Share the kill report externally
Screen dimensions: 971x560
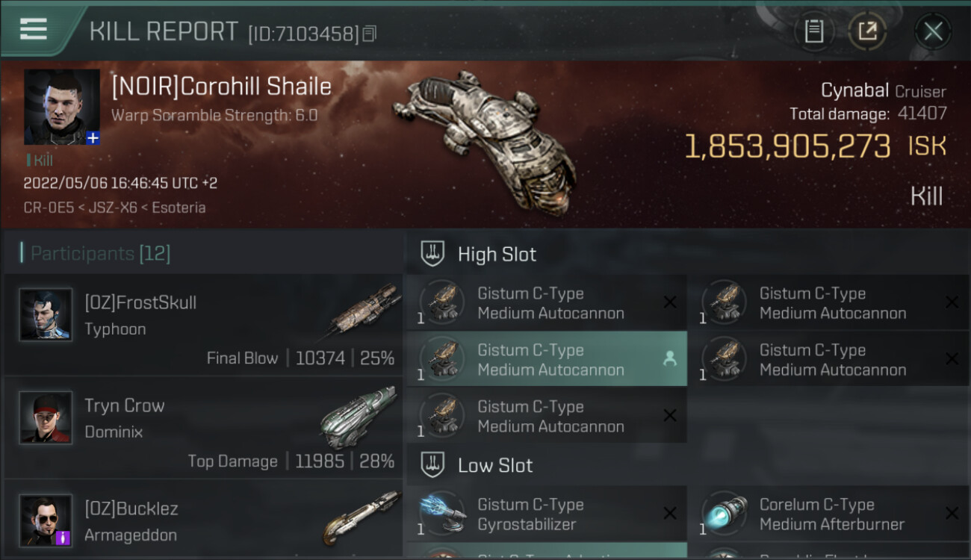coord(867,31)
